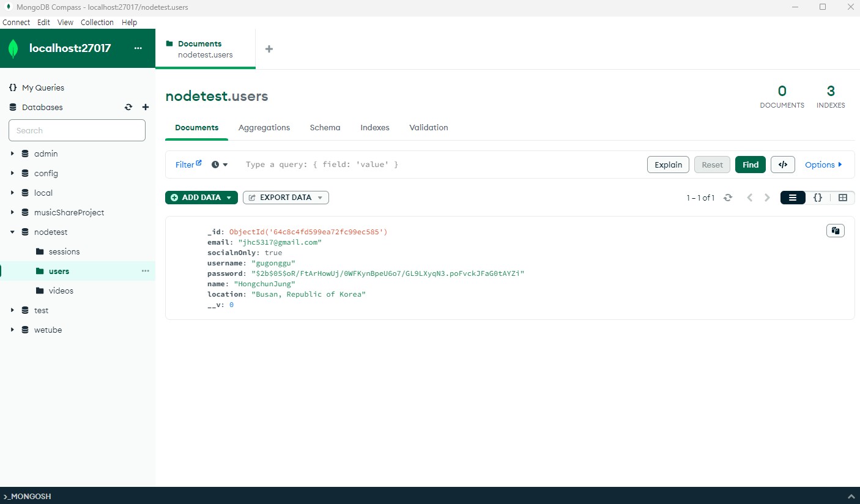Click the wetube database icon
The height and width of the screenshot is (504, 860).
point(25,330)
